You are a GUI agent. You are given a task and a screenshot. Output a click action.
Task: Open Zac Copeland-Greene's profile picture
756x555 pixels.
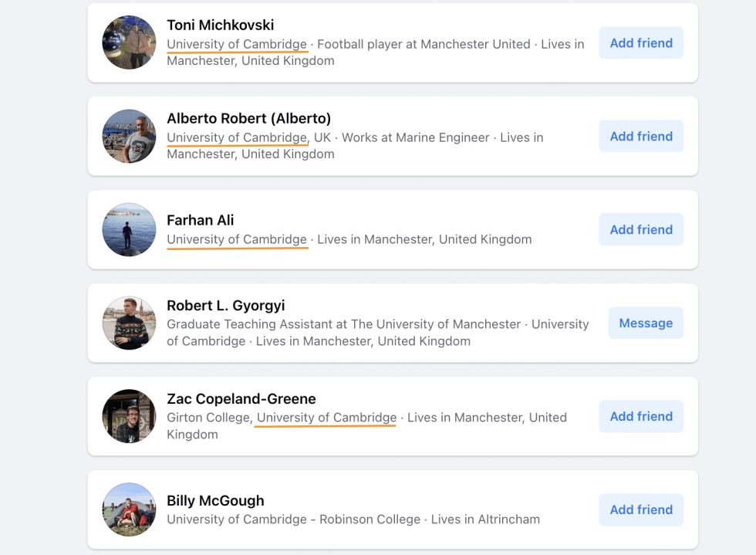coord(129,416)
